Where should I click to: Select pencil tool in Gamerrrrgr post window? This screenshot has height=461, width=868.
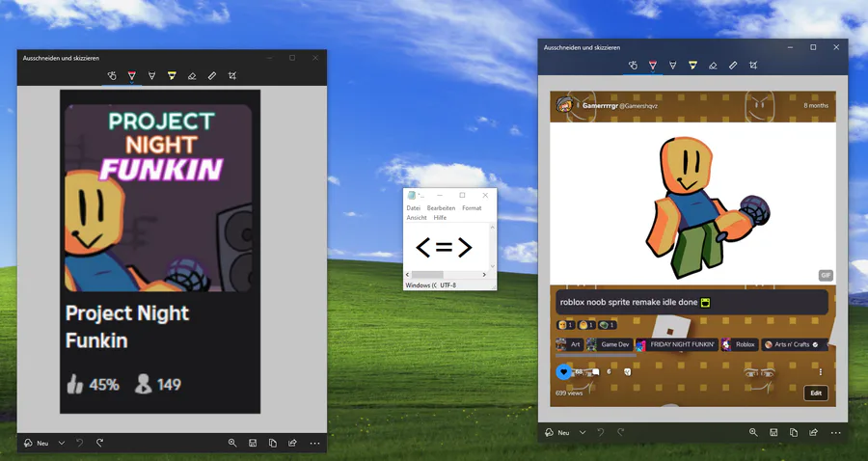click(x=672, y=66)
